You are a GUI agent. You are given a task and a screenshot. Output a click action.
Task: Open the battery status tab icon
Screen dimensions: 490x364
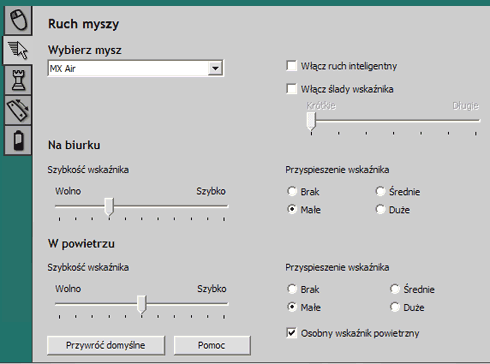pyautogui.click(x=18, y=140)
